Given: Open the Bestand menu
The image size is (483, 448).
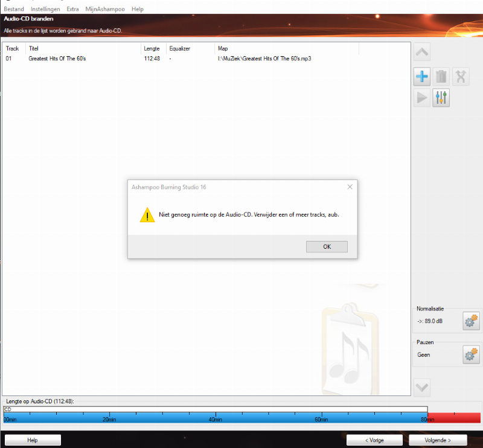Looking at the screenshot, I should tap(14, 9).
